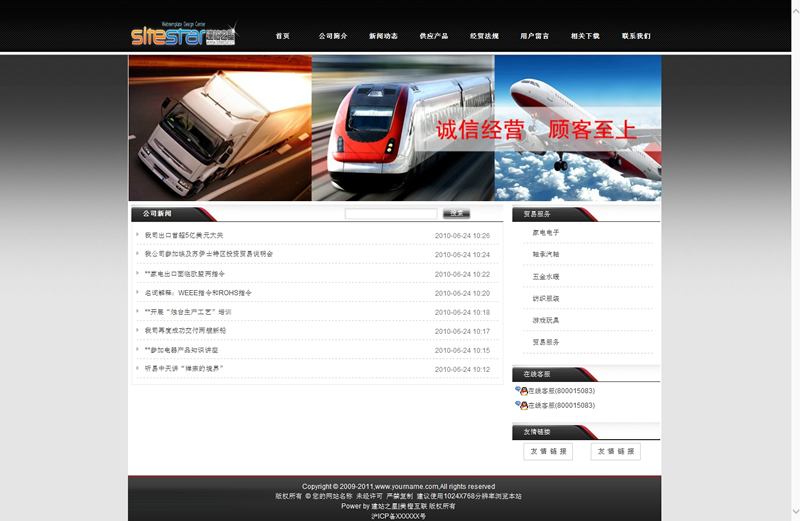This screenshot has width=800, height=521.
Task: Click the first 在线客服 QQ penguin icon
Action: point(521,391)
